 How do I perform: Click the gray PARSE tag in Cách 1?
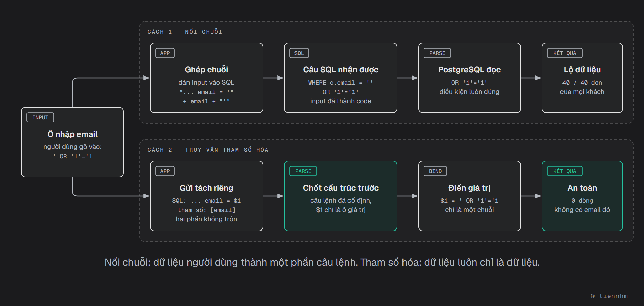[x=437, y=53]
